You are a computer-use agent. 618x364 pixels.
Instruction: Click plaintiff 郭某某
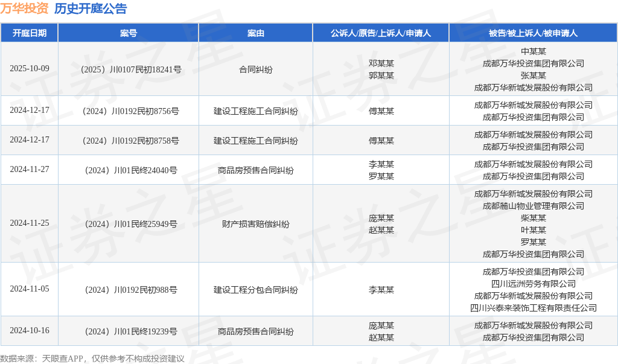click(381, 75)
